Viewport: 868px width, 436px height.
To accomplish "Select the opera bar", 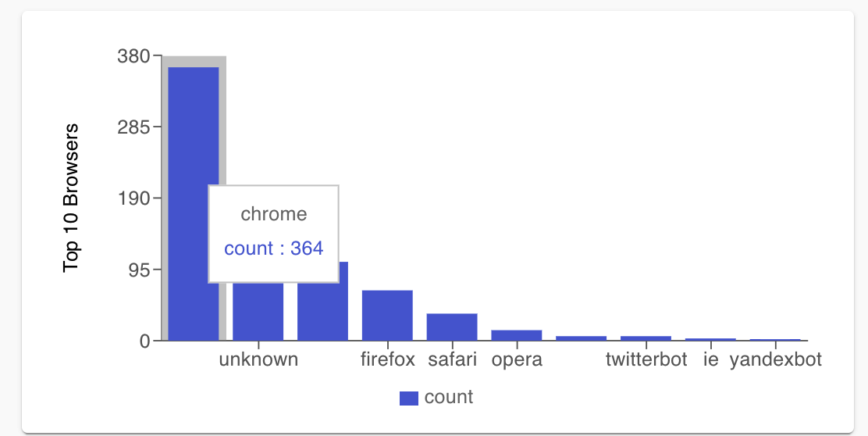I will pos(516,335).
